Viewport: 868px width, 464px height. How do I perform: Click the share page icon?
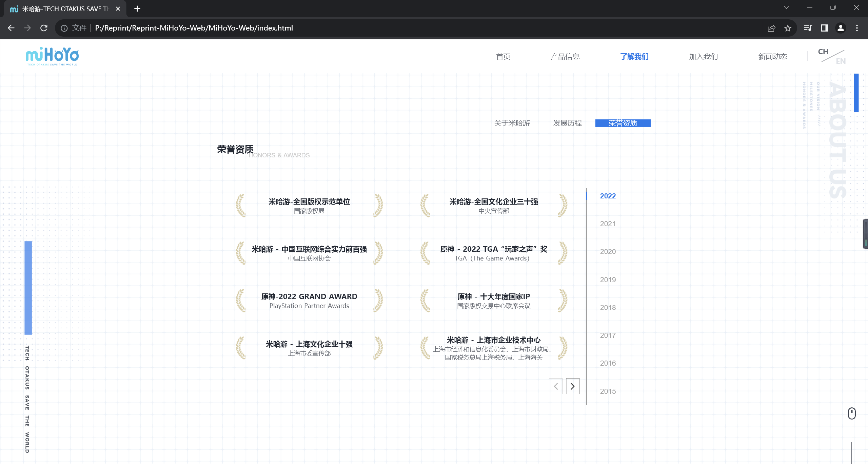tap(771, 28)
